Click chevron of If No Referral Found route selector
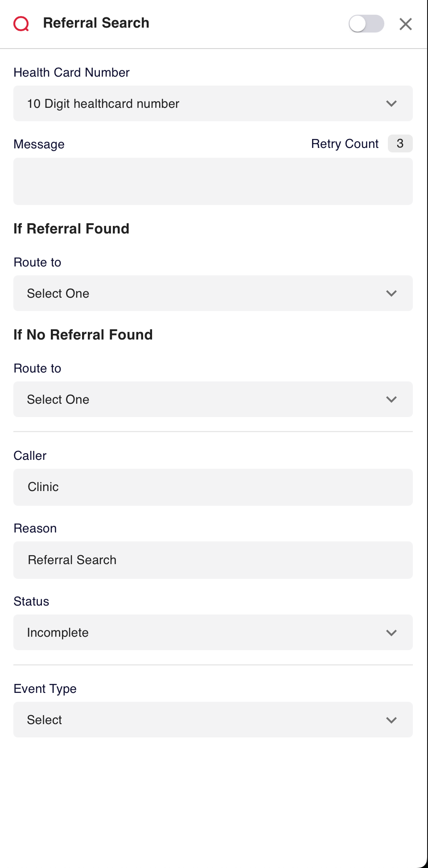The height and width of the screenshot is (868, 428). coord(391,399)
